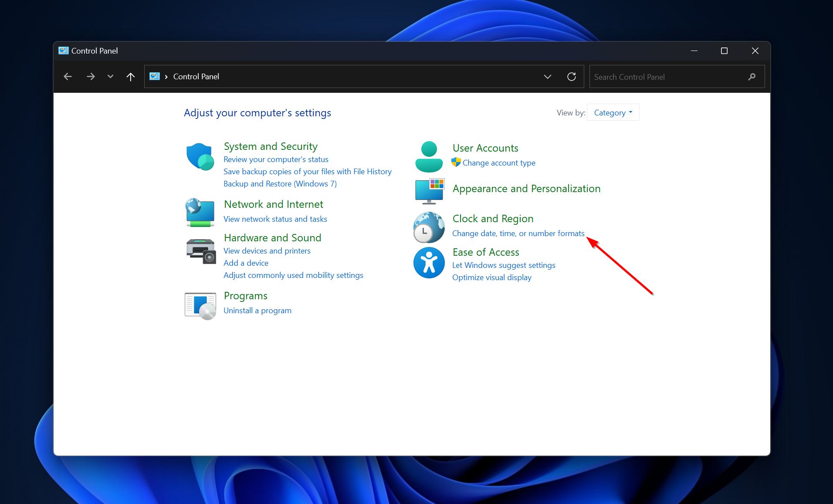The width and height of the screenshot is (833, 504).
Task: Open Clock and Region heading link
Action: click(493, 219)
